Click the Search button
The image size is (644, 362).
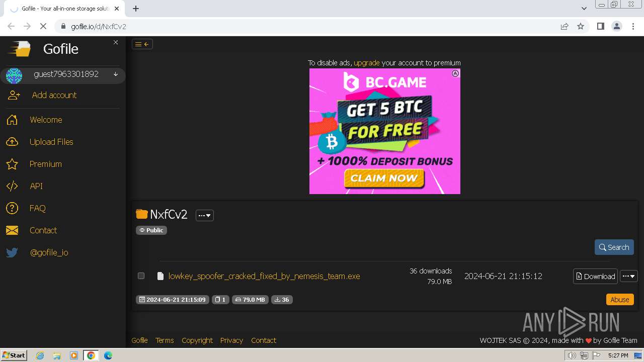click(x=614, y=247)
